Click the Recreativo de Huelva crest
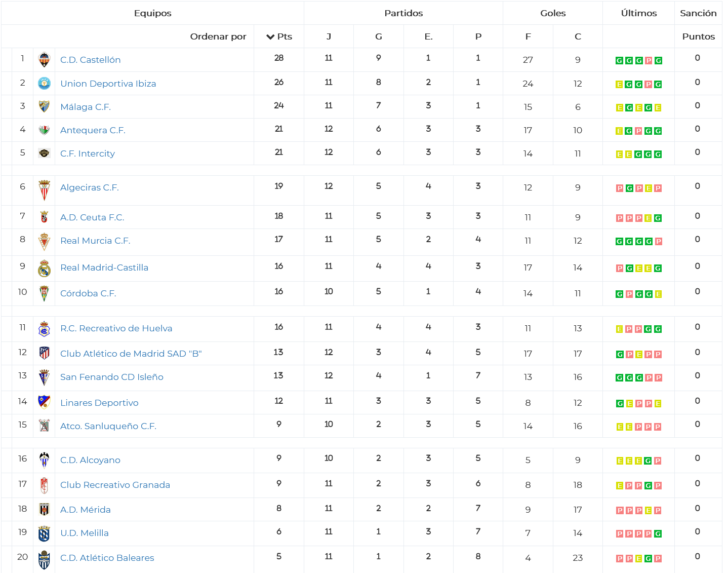This screenshot has width=728, height=573. [x=44, y=329]
